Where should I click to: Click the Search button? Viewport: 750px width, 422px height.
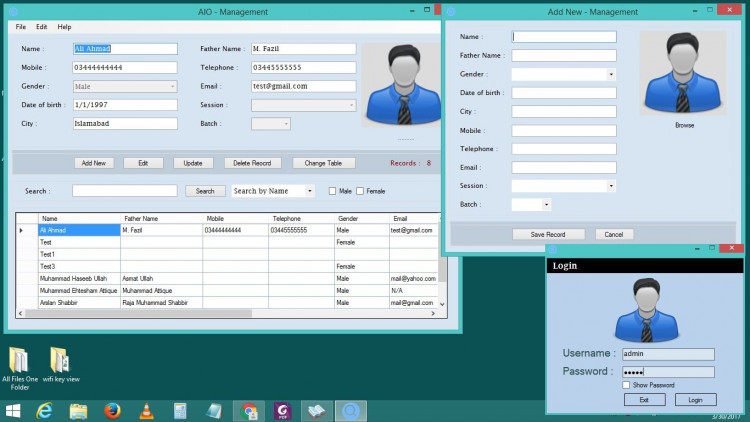pyautogui.click(x=205, y=191)
